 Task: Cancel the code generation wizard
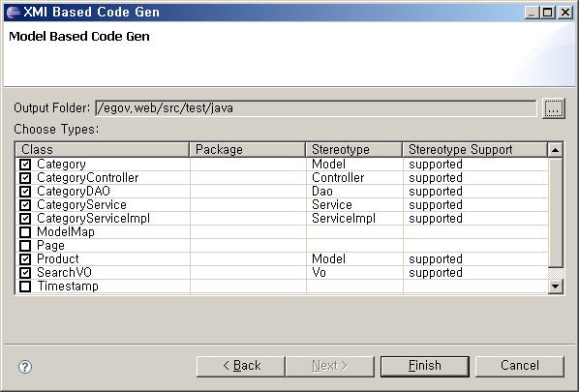[520, 366]
